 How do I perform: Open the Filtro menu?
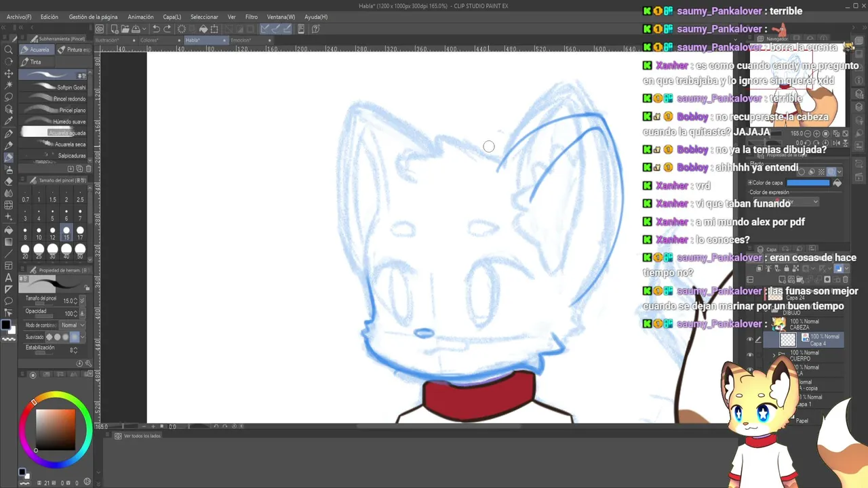click(252, 17)
